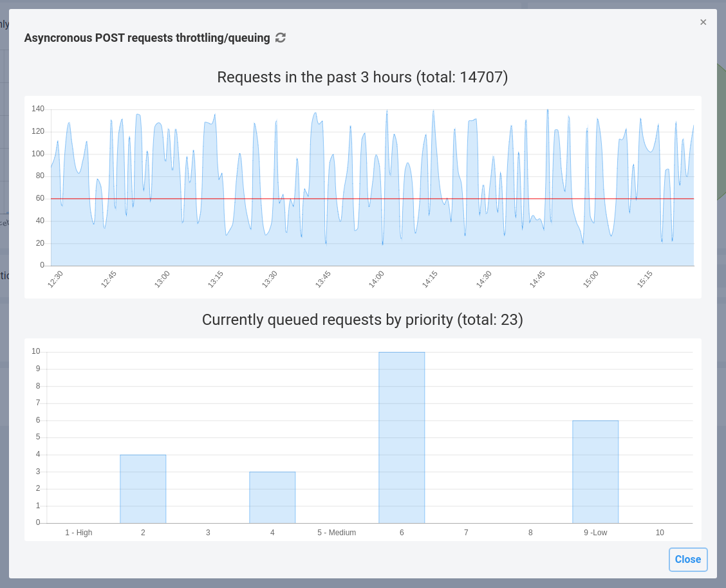This screenshot has width=726, height=588.
Task: Click the 13:45 time axis label
Action: tap(323, 279)
